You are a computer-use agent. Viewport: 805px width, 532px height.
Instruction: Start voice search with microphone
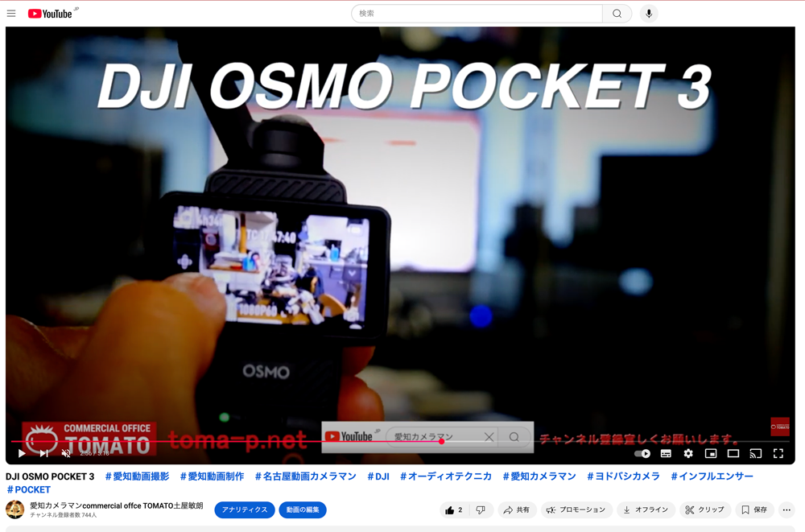pyautogui.click(x=649, y=14)
